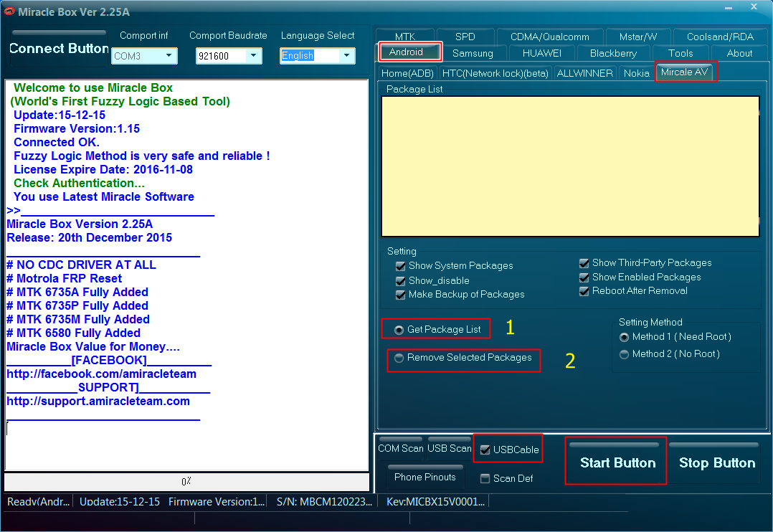Screen dimensions: 773x532
Task: Open the About tab
Action: [x=739, y=53]
